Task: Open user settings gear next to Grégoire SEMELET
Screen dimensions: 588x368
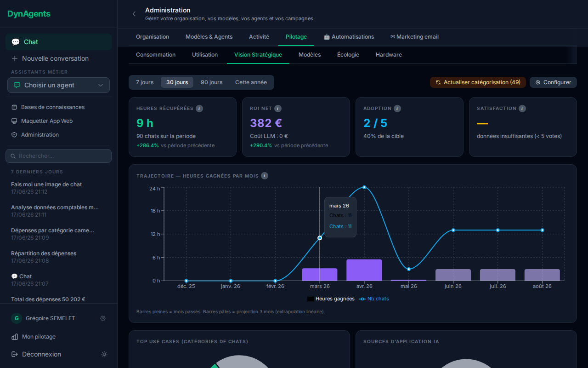Action: point(103,318)
